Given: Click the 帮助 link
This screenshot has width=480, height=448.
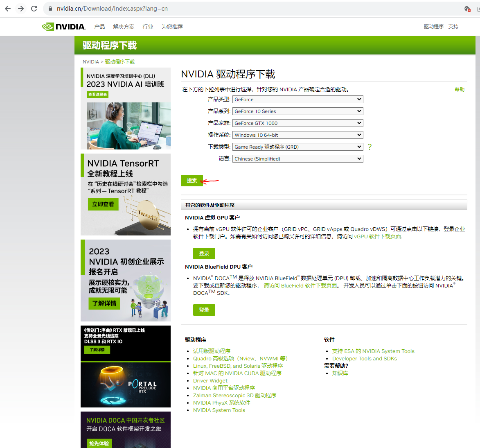Looking at the screenshot, I should (460, 90).
